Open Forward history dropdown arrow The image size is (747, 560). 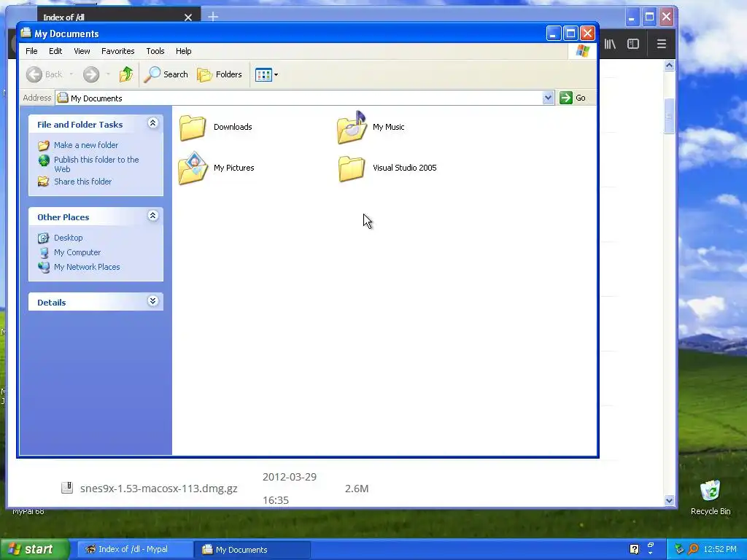tap(108, 74)
